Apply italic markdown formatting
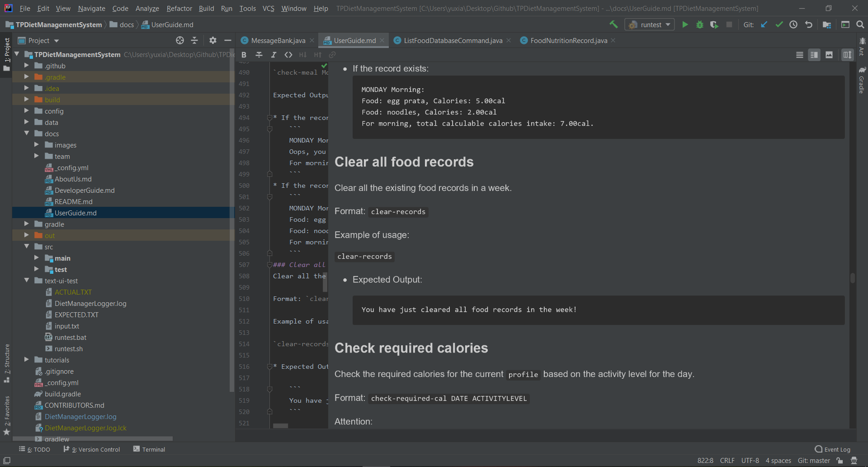This screenshot has width=868, height=467. point(274,55)
